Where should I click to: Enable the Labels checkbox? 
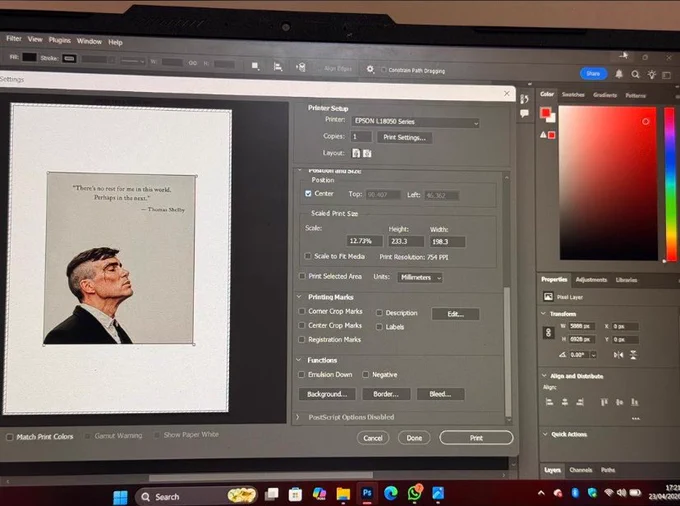[x=379, y=327]
